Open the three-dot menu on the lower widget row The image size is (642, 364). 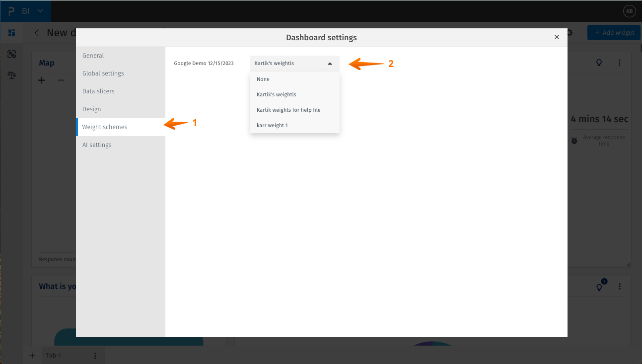tap(620, 287)
